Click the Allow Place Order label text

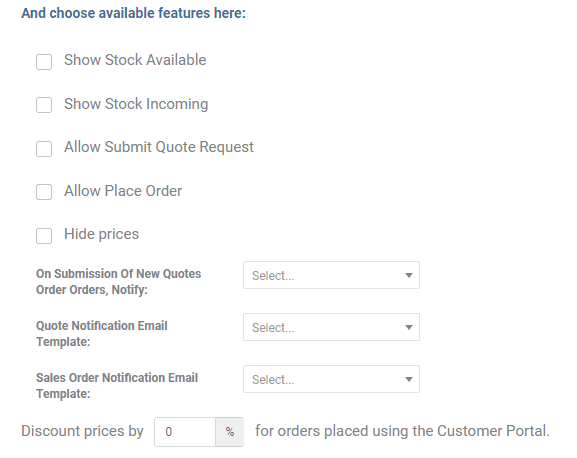click(123, 191)
